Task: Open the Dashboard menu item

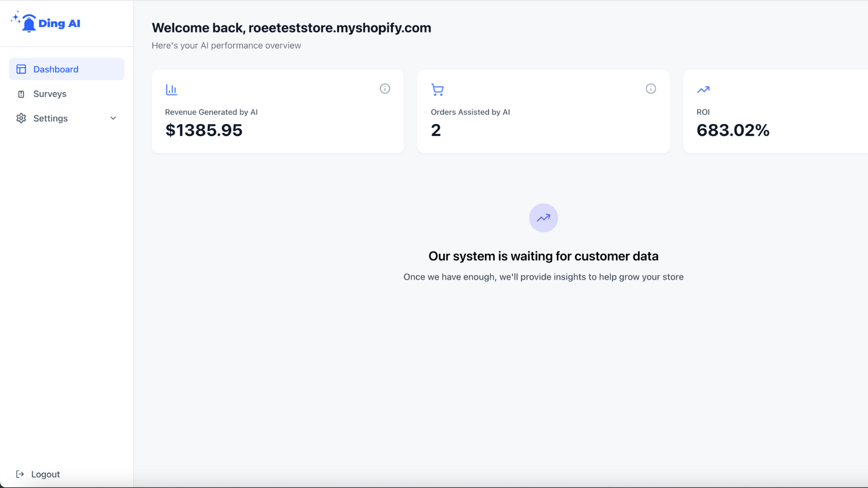Action: tap(67, 69)
